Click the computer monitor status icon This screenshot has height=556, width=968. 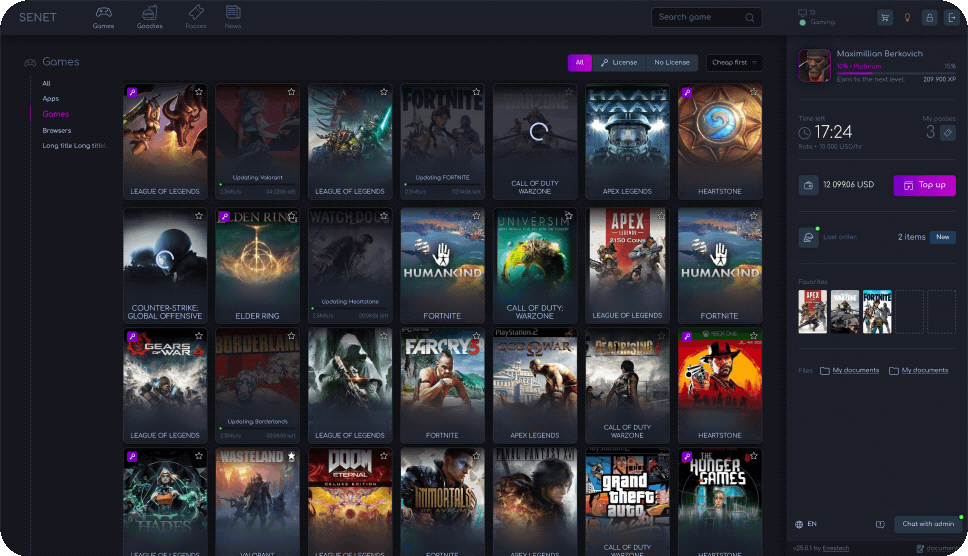point(802,12)
